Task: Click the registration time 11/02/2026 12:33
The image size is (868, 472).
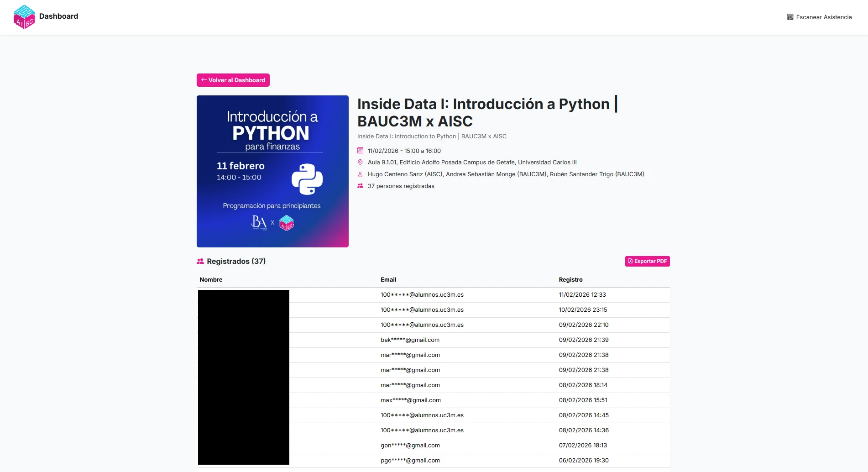Action: click(582, 295)
